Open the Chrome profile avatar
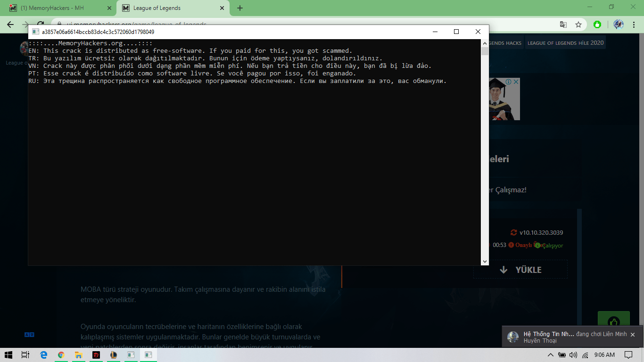Viewport: 644px width, 362px height. [619, 25]
